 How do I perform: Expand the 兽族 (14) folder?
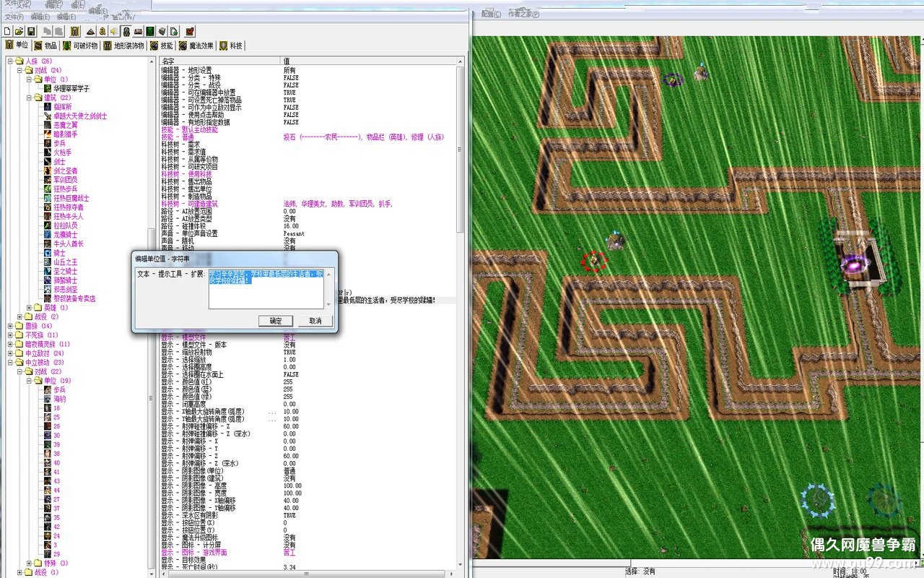(x=11, y=326)
